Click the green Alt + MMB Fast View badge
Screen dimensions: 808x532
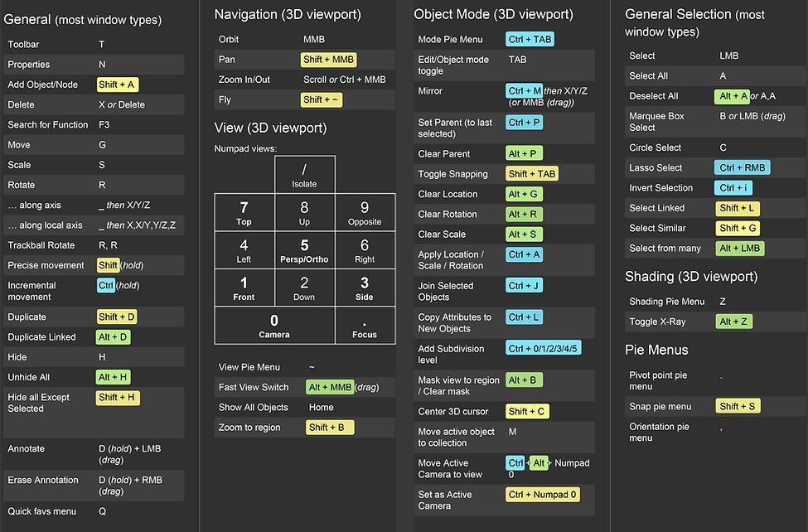point(329,387)
